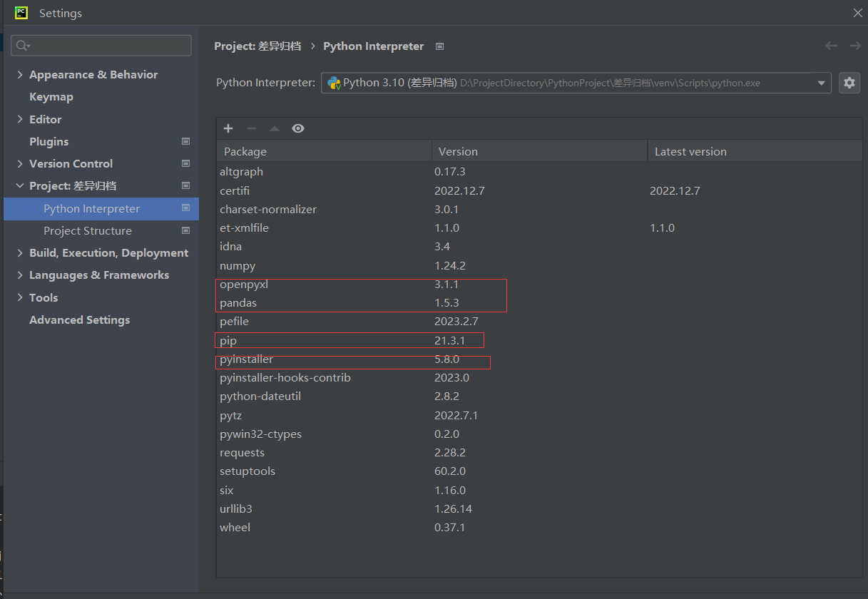
Task: Click the project-level icon next to Plugins
Action: [x=186, y=141]
